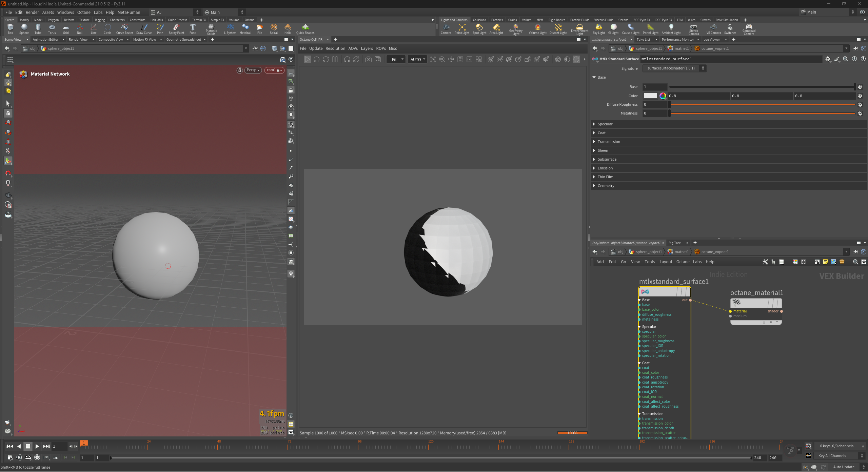
Task: Switch to the Geometry Spreadsheet tab
Action: click(x=183, y=40)
